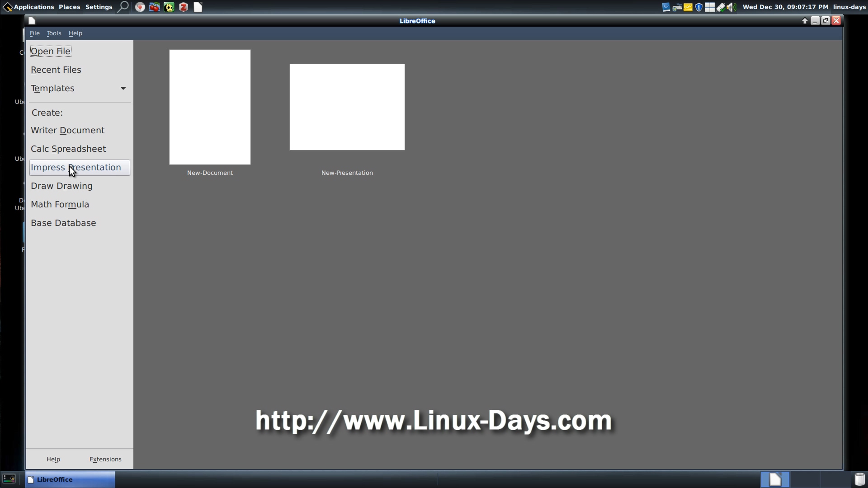868x488 pixels.
Task: Click the LibreOffice document launcher in top panel
Action: [198, 7]
